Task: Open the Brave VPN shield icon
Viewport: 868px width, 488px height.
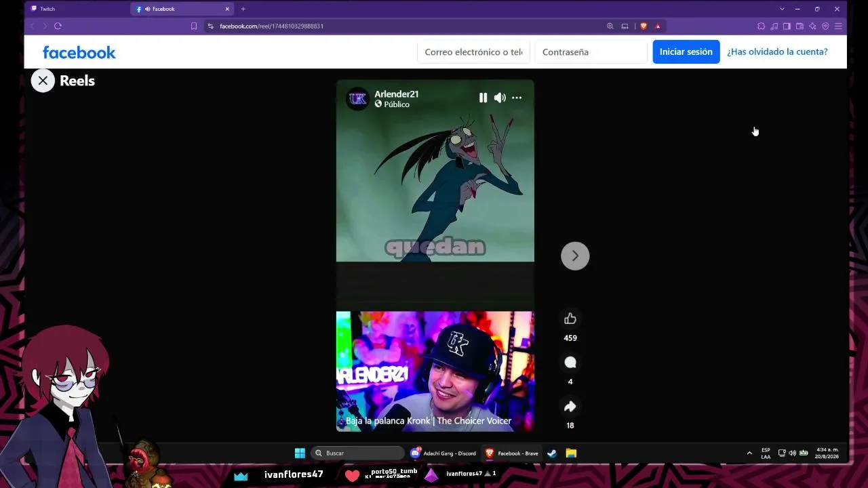Action: tap(825, 26)
